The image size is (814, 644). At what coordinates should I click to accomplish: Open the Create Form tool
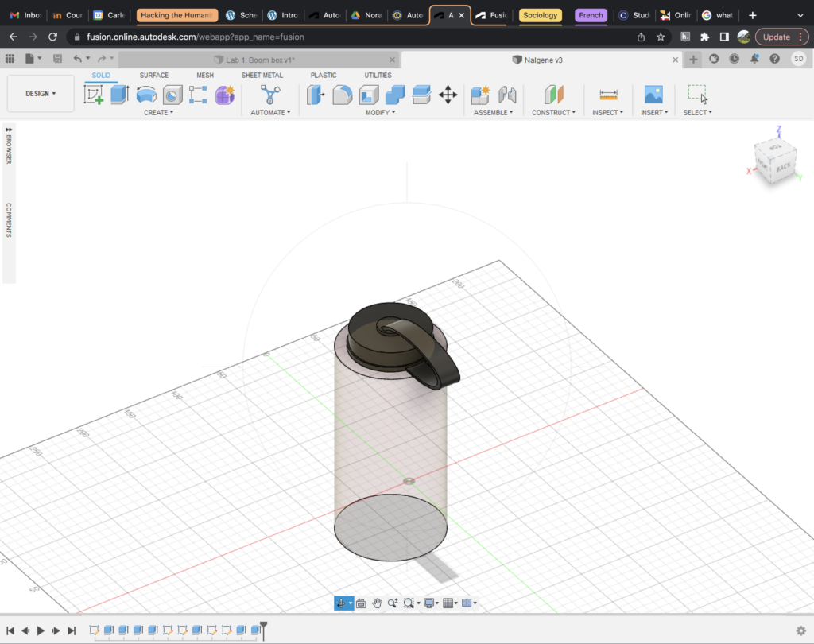(223, 94)
